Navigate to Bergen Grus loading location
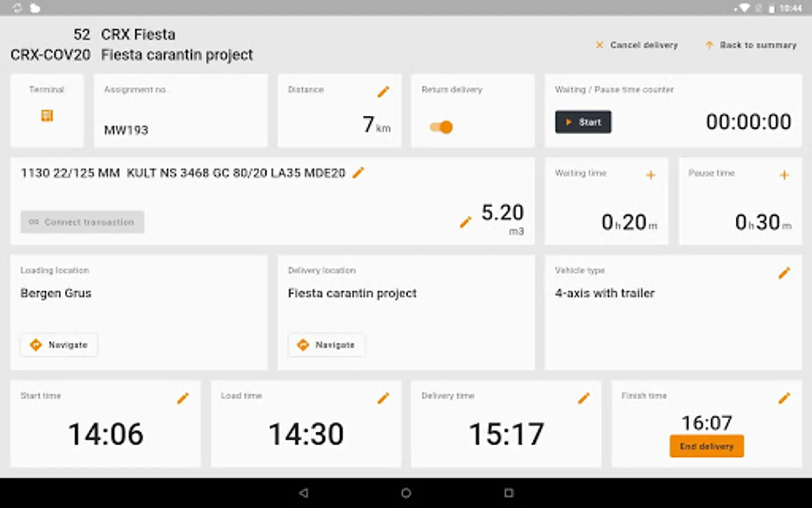 coord(59,345)
